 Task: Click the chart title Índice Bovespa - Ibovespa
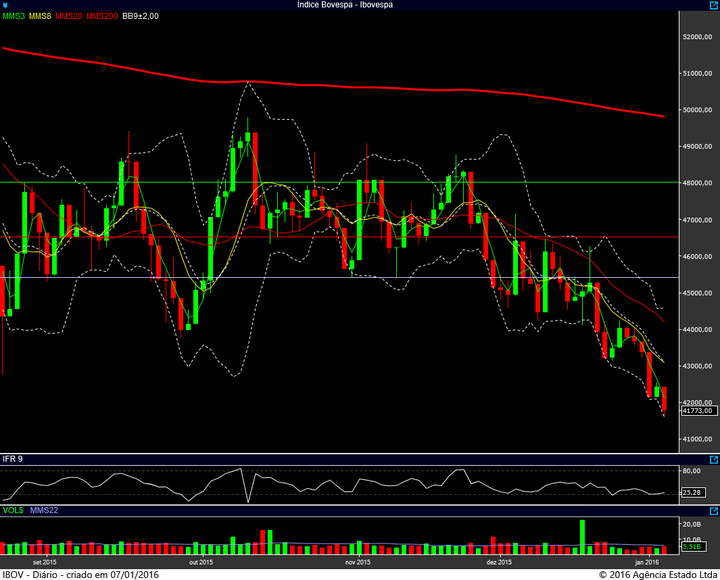(345, 5)
